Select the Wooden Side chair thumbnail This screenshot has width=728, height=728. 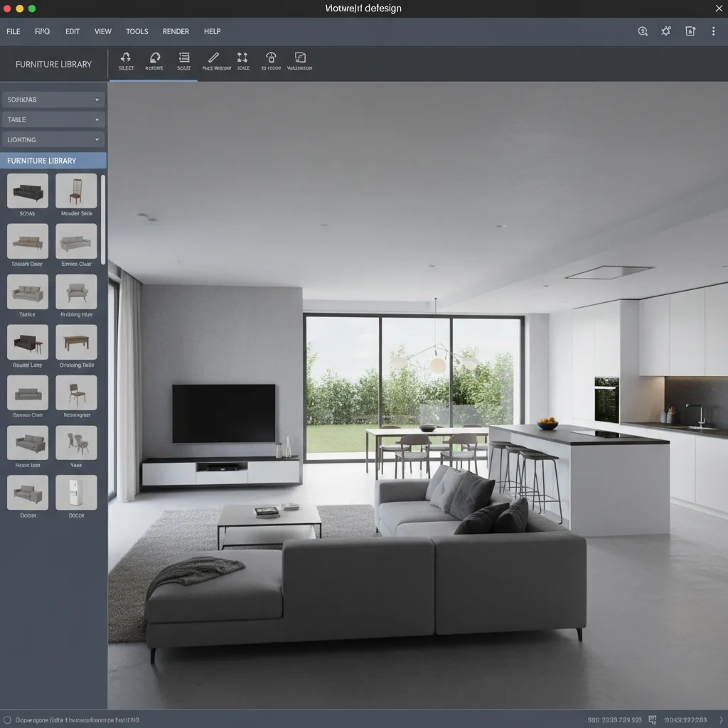[x=76, y=189]
